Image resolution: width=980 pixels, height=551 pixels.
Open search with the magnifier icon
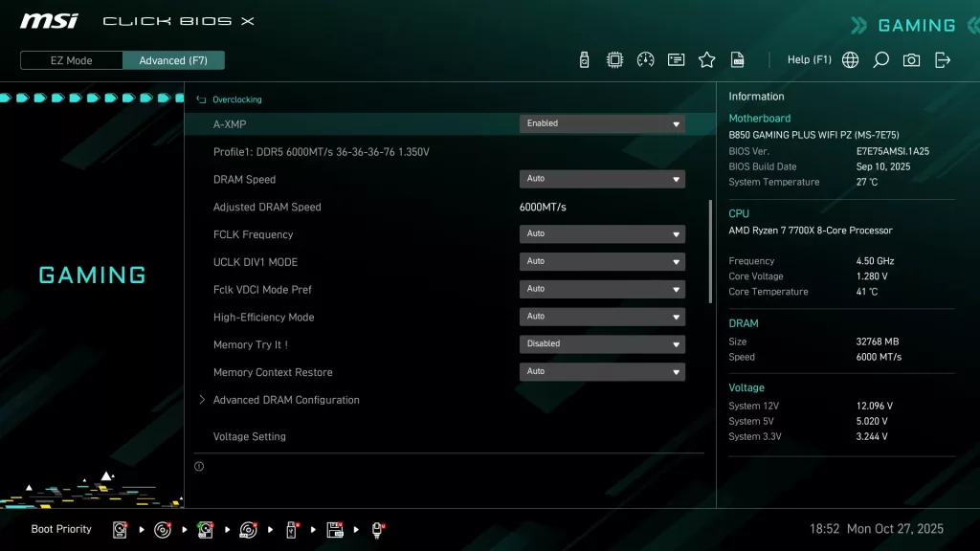click(x=880, y=59)
